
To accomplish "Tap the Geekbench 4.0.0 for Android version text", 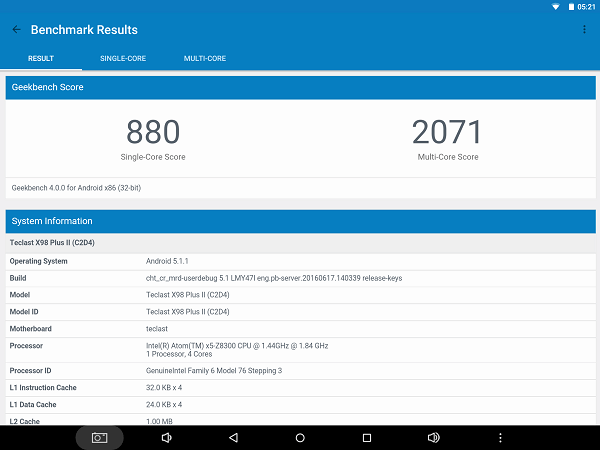I will [x=76, y=188].
